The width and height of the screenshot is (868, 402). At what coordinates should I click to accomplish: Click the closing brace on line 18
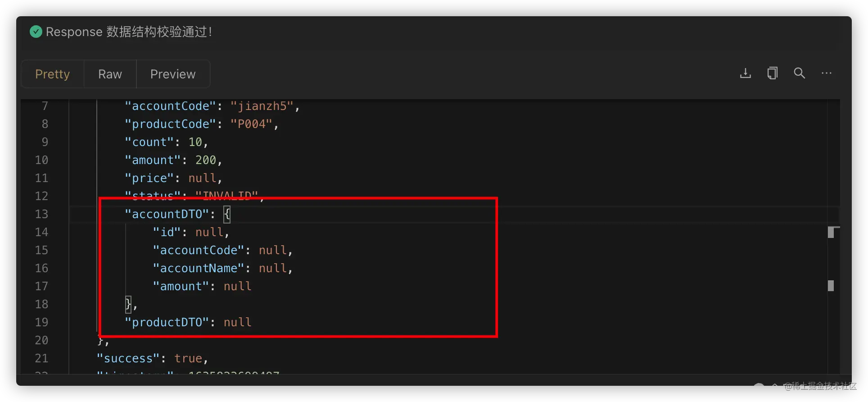click(x=128, y=304)
